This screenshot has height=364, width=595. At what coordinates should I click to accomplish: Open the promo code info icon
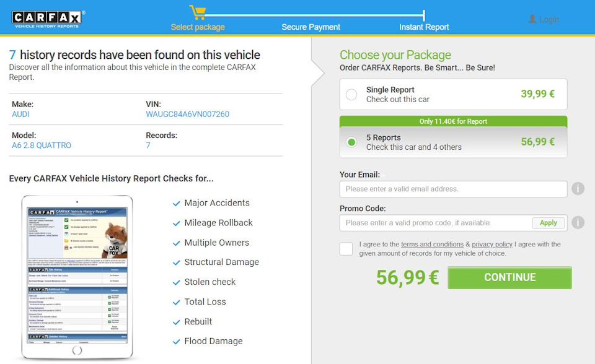pos(578,223)
